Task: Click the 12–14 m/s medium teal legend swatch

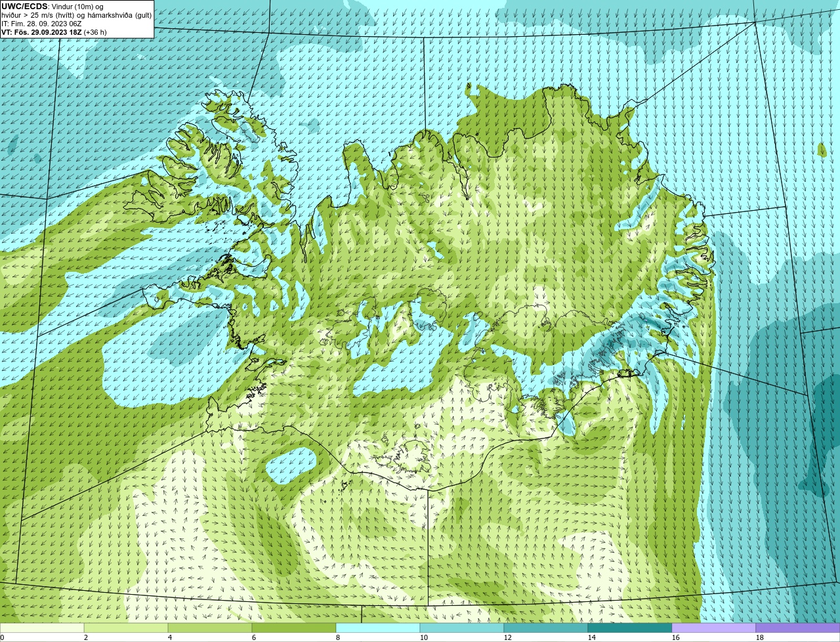Action: pos(546,628)
